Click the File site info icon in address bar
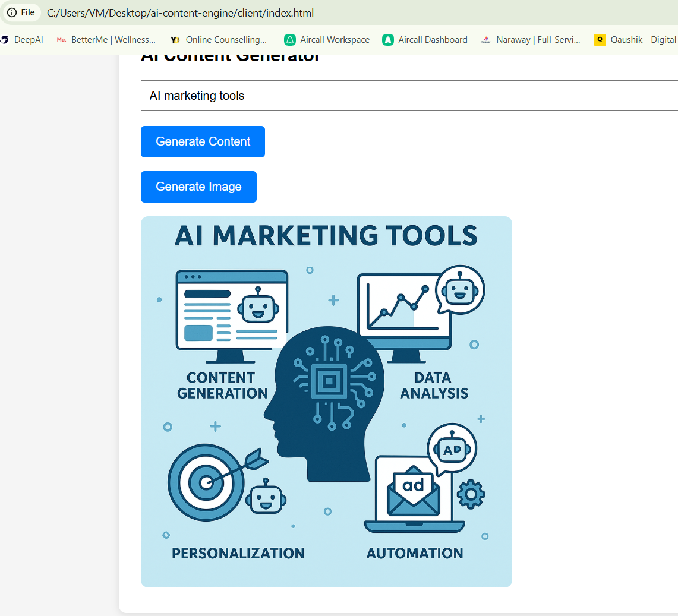Viewport: 678px width, 616px height. [x=12, y=12]
